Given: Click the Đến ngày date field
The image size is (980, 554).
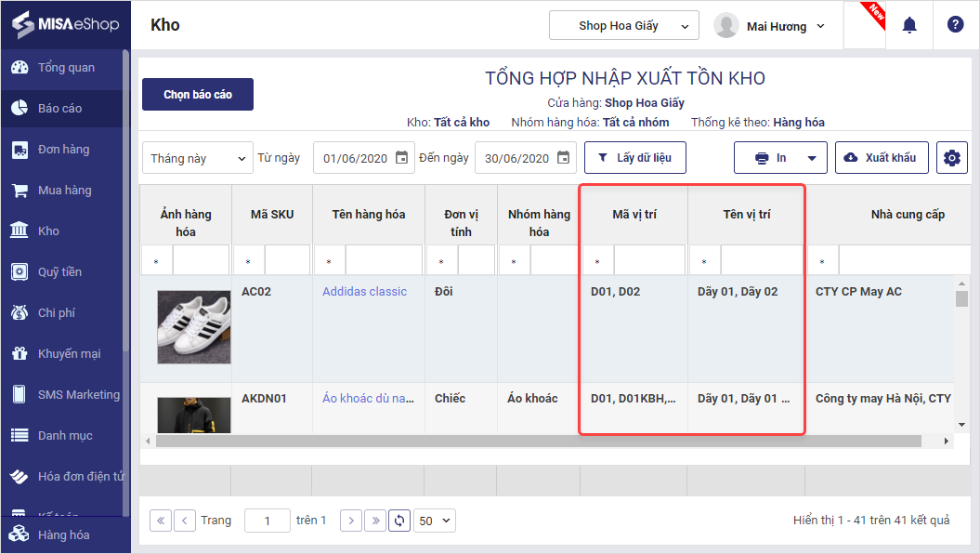Looking at the screenshot, I should pos(516,158).
